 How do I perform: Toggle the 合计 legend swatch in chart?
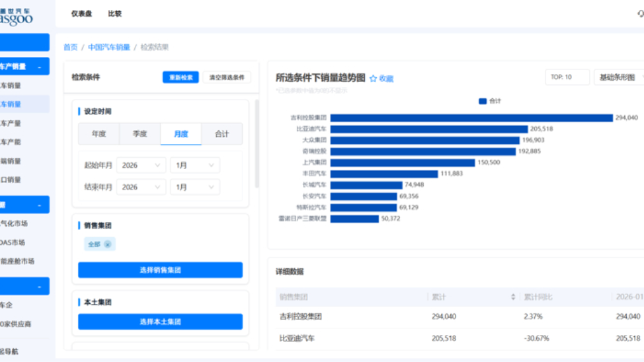click(483, 101)
